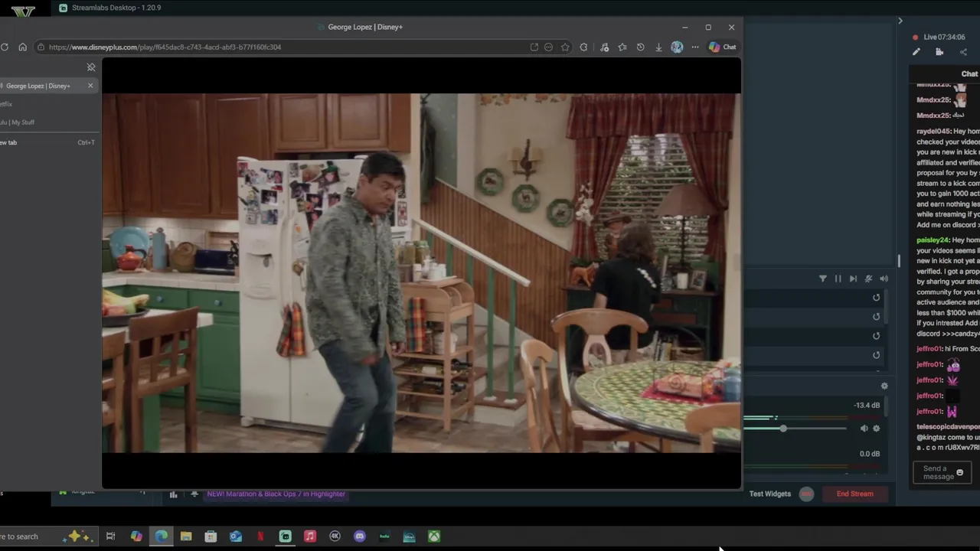This screenshot has width=980, height=551.
Task: Open the Chat tab heading
Action: click(x=969, y=74)
